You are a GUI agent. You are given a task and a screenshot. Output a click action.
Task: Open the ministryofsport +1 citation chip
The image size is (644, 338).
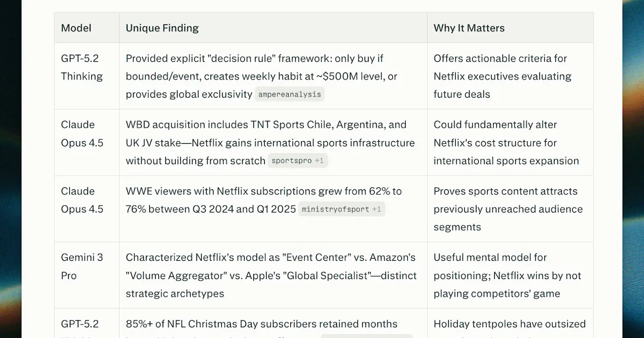[x=342, y=209]
